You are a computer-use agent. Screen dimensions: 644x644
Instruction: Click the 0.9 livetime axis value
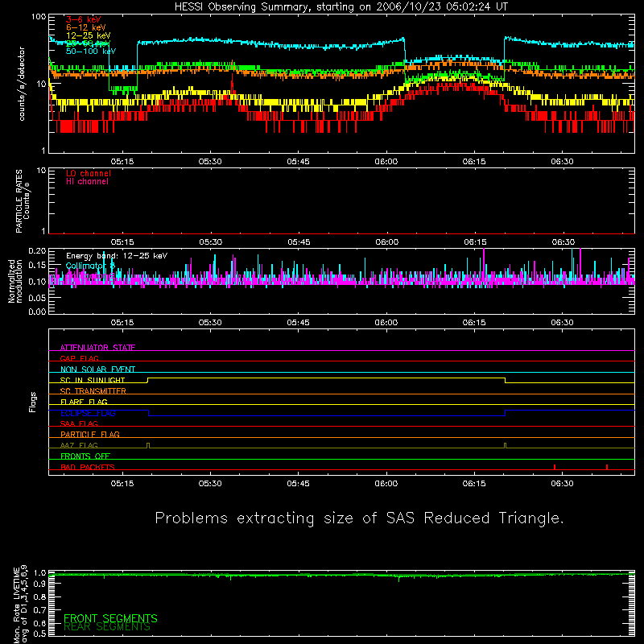[39, 584]
